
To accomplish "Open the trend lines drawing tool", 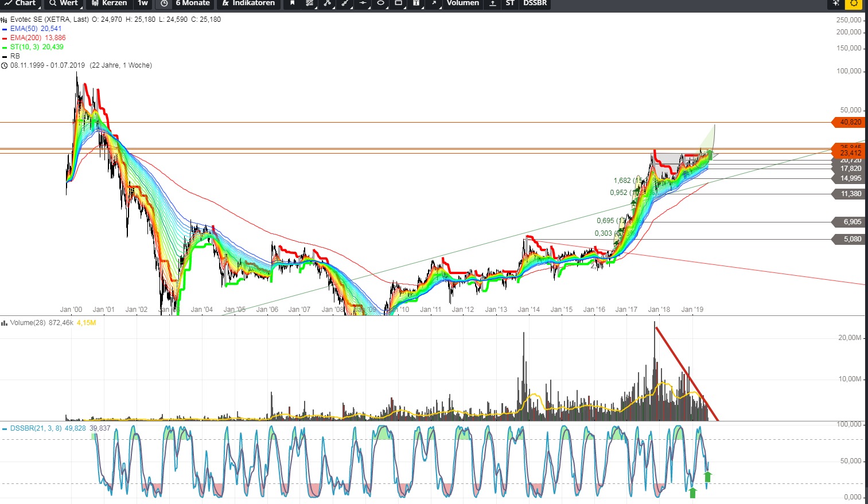I will 310,3.
